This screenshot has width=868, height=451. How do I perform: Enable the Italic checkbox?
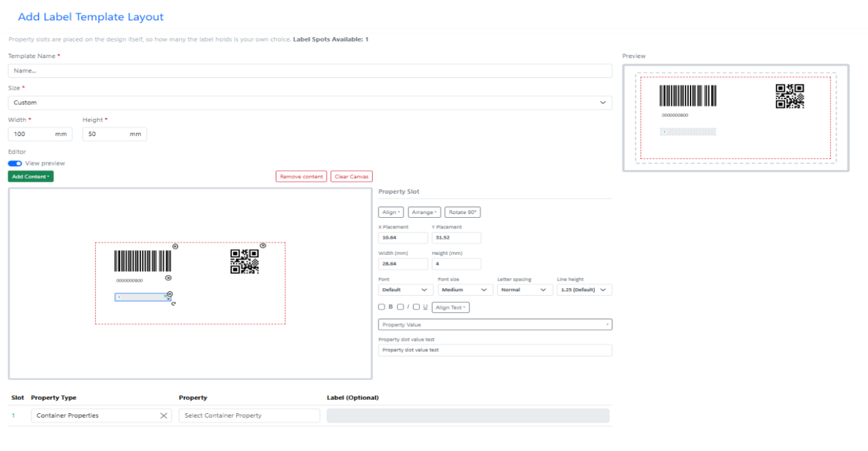[x=400, y=307]
